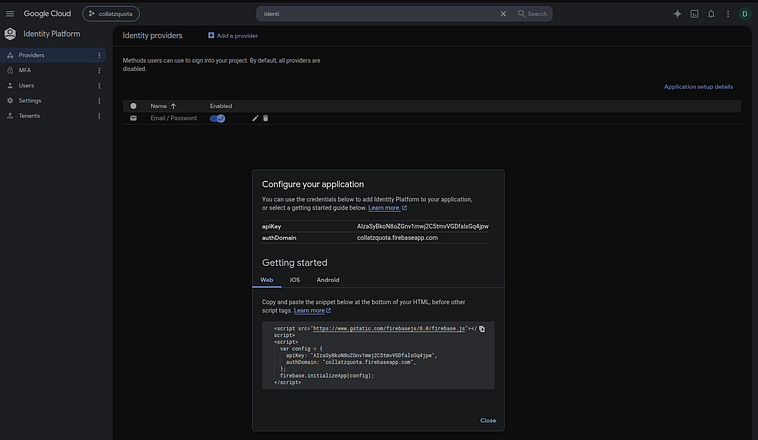Click the authDomain value collatzquota.firebaseapp.com
758x440 pixels.
pos(397,237)
